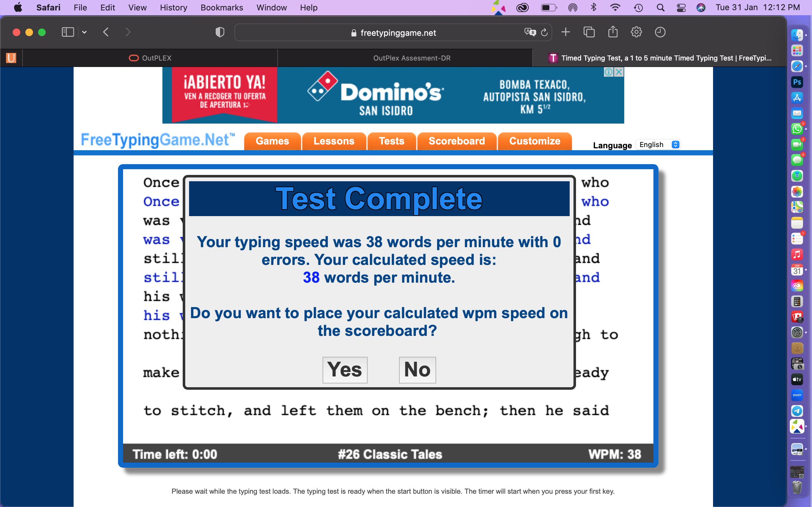The width and height of the screenshot is (812, 507).
Task: Open the Scoreboard navigation button
Action: click(x=456, y=141)
